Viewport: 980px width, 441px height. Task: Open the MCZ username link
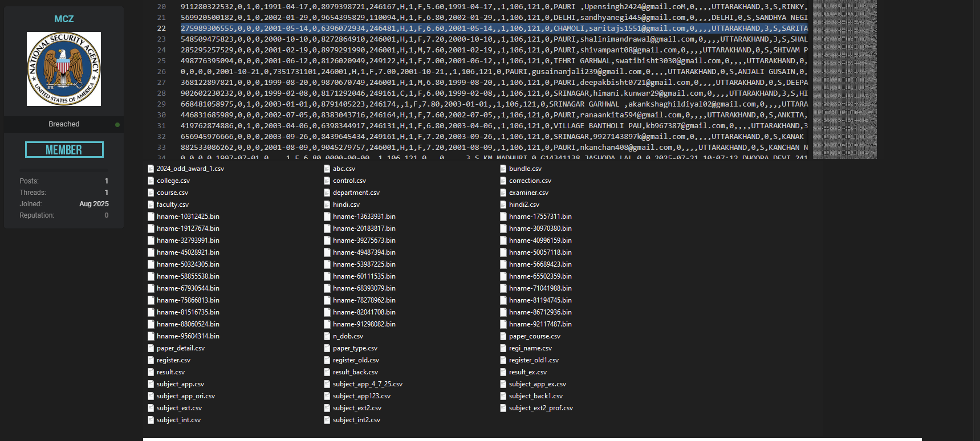tap(64, 19)
